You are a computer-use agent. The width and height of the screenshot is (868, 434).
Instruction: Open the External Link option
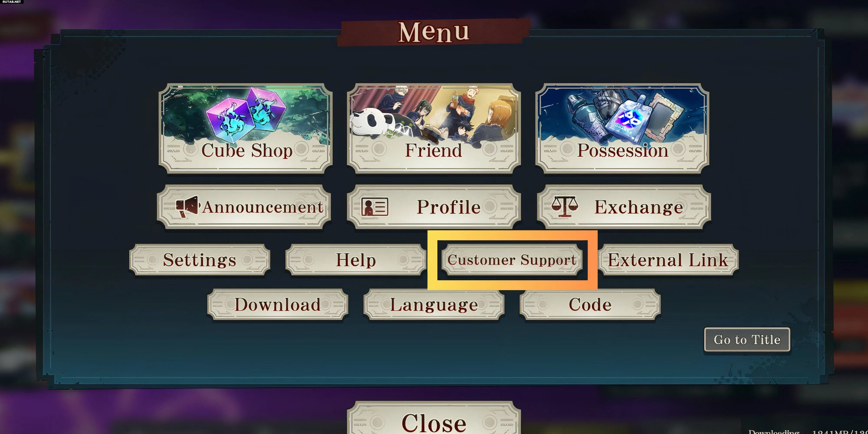668,260
